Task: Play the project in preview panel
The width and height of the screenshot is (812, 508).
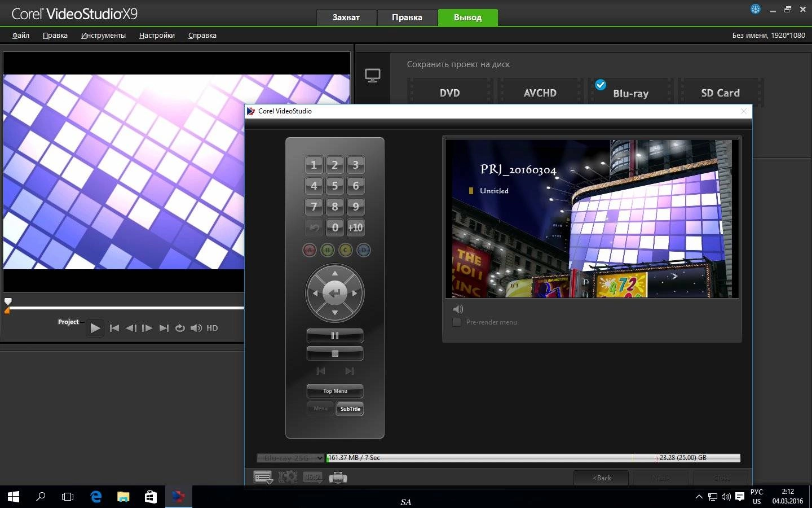Action: 95,328
